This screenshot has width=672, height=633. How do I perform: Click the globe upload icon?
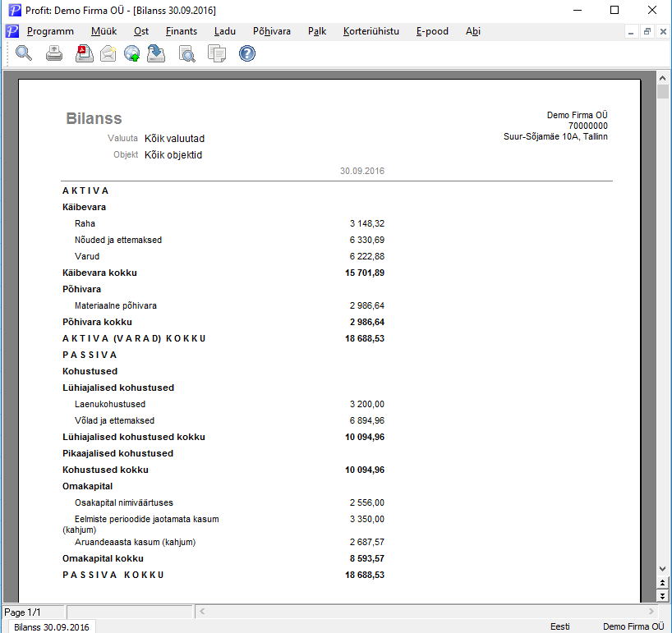(132, 53)
